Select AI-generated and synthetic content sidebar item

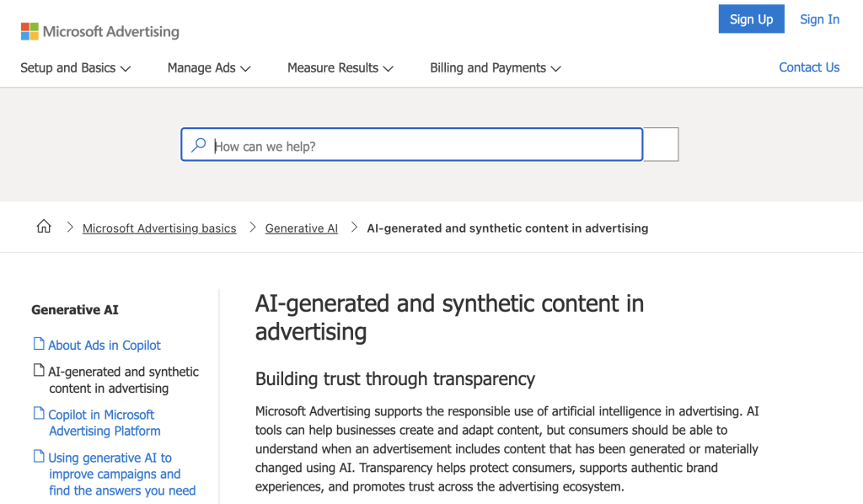pyautogui.click(x=123, y=379)
